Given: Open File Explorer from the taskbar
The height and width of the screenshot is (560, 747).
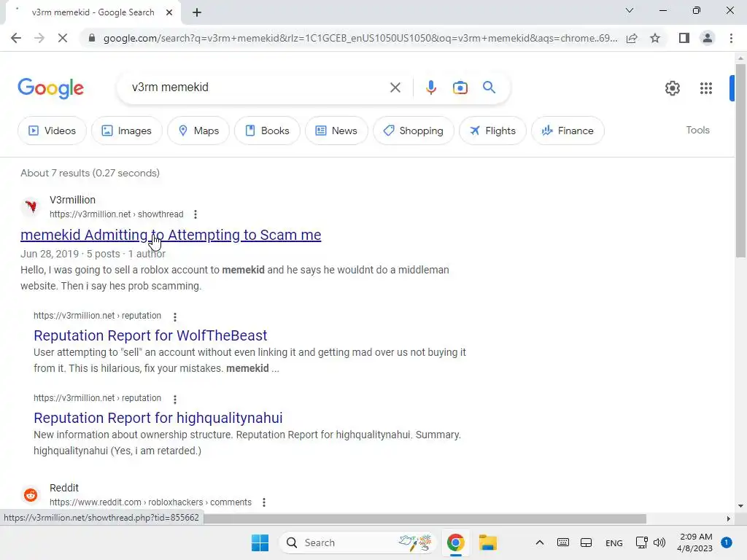Looking at the screenshot, I should point(488,542).
